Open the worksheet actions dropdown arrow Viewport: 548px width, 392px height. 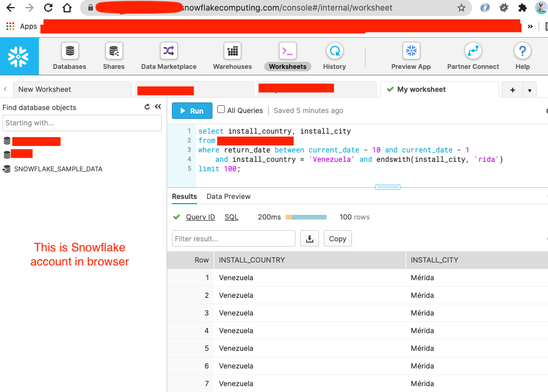coord(529,89)
